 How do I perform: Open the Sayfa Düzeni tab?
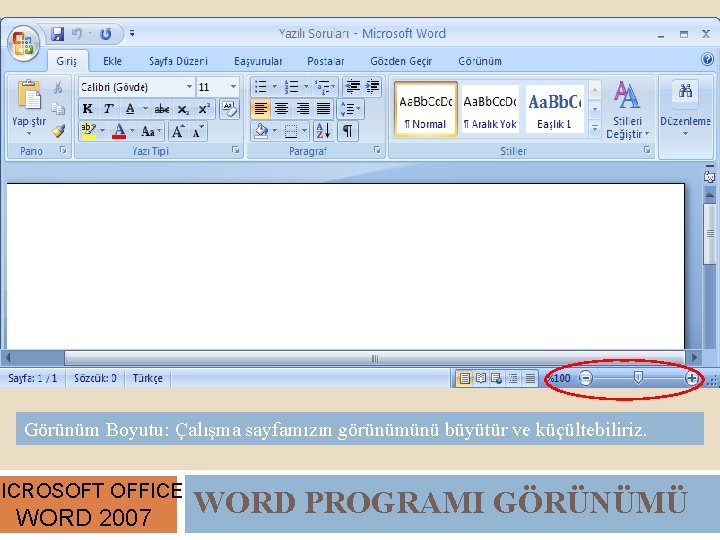coord(178,61)
